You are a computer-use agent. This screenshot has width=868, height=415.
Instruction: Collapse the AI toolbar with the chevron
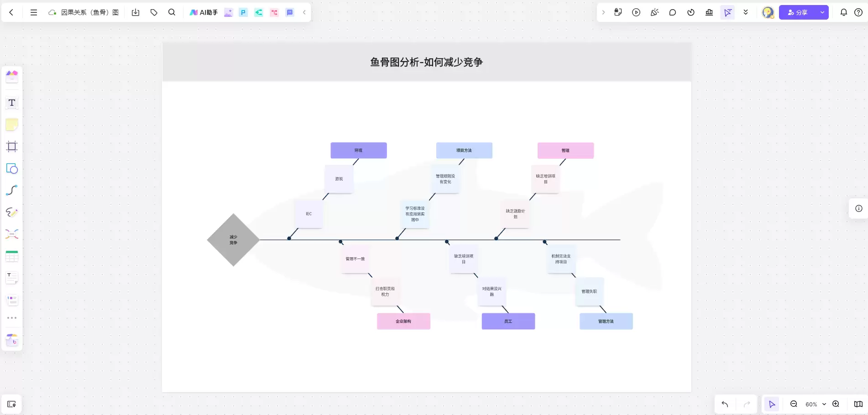(x=304, y=12)
